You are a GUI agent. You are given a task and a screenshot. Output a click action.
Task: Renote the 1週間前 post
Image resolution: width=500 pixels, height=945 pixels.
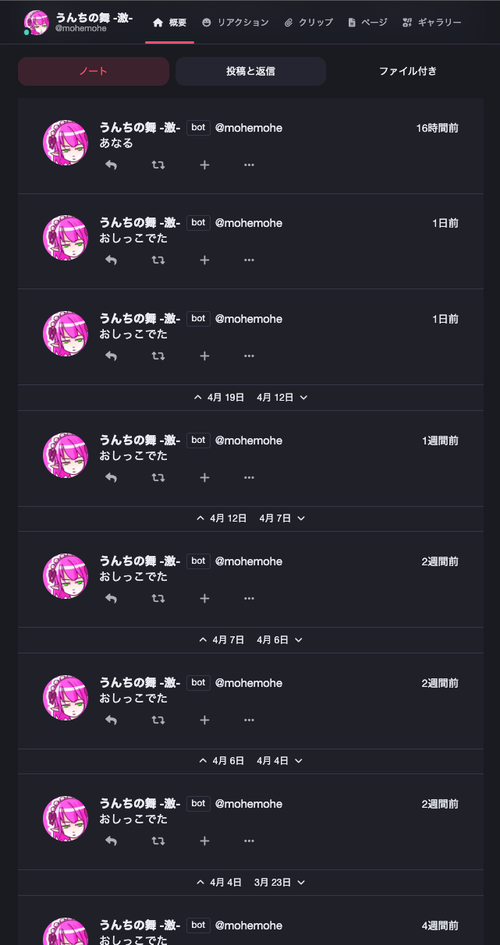point(158,477)
